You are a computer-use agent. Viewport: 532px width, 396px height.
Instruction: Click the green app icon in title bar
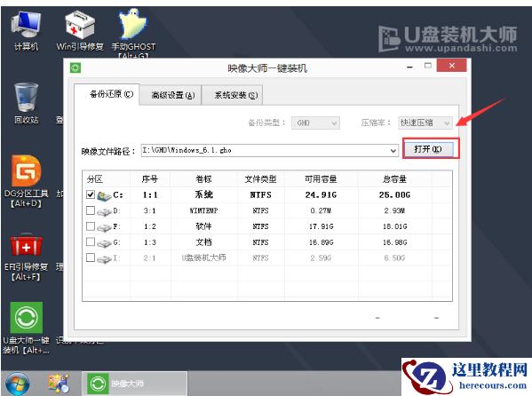(x=75, y=67)
